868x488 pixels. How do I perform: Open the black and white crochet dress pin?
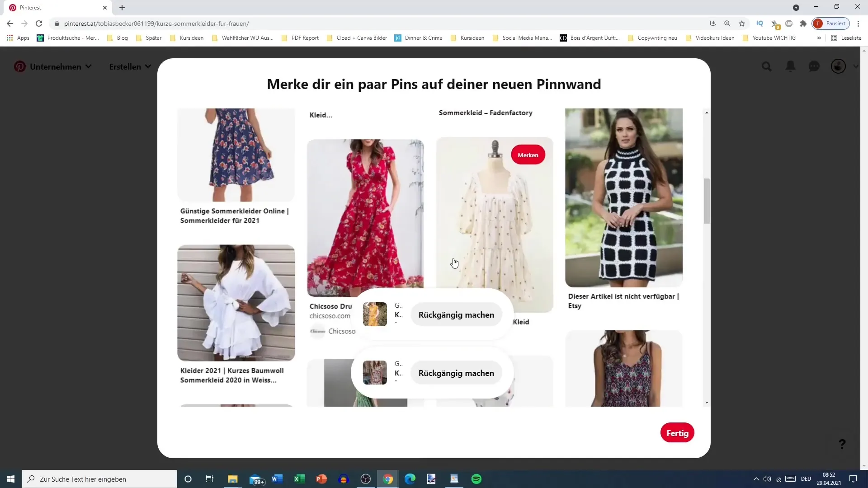[x=624, y=197]
